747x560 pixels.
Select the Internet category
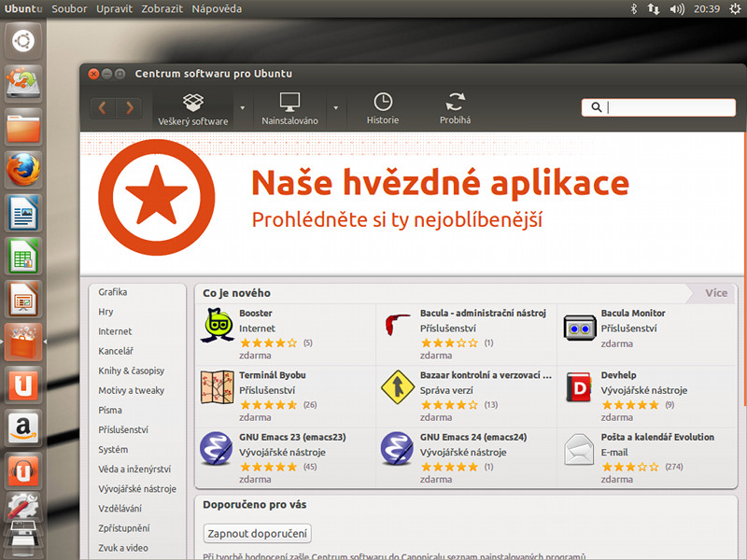click(x=115, y=331)
